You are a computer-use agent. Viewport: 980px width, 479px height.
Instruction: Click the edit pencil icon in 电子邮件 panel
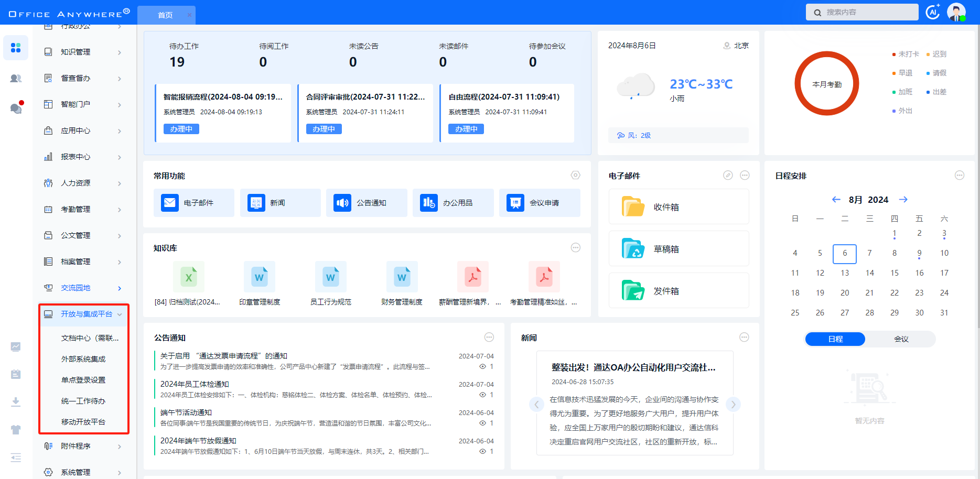tap(728, 176)
